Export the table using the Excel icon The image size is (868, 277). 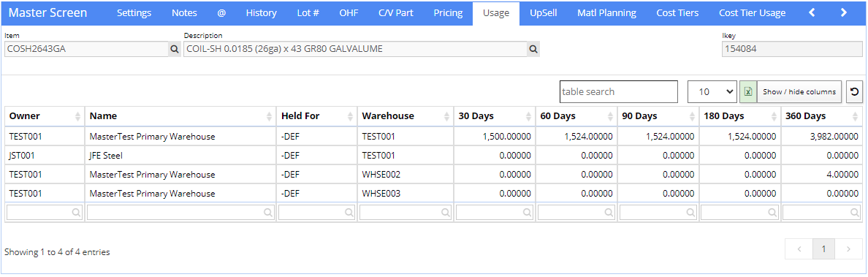point(748,91)
